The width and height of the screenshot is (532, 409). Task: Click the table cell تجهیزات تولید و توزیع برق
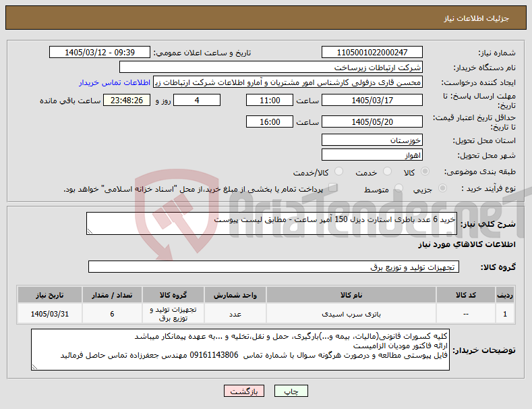coord(173,314)
